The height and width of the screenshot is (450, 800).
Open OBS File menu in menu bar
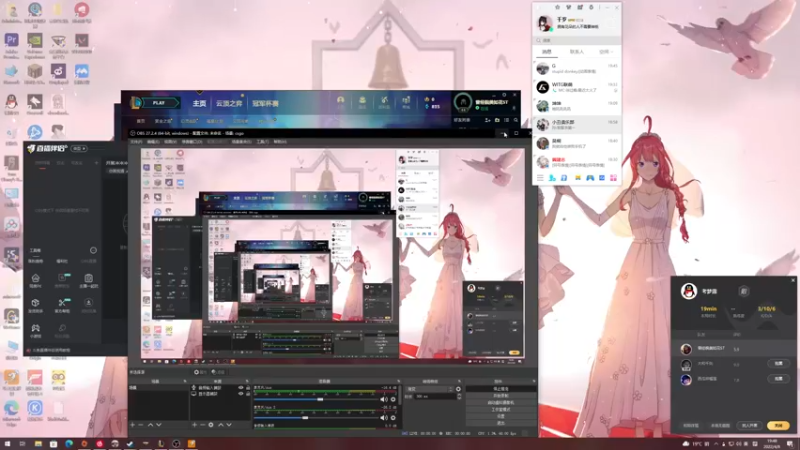pos(136,142)
